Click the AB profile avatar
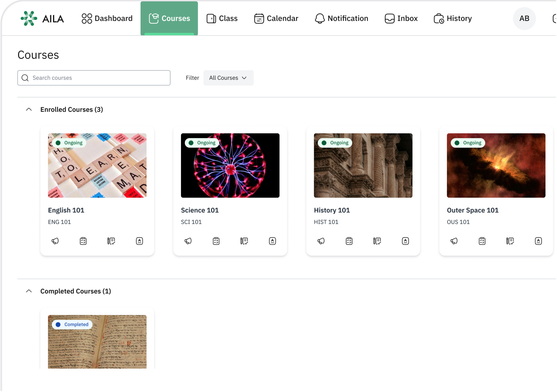This screenshot has width=557, height=392. coord(524,19)
